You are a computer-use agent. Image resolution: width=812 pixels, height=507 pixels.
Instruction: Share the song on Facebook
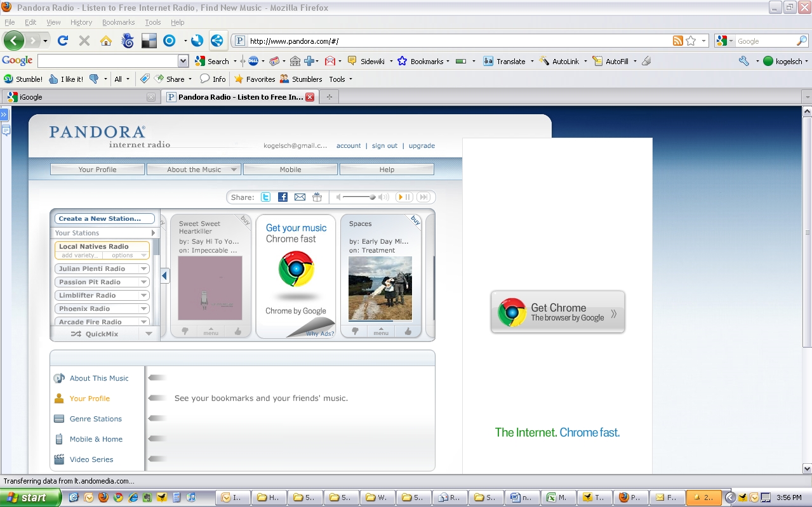tap(283, 197)
